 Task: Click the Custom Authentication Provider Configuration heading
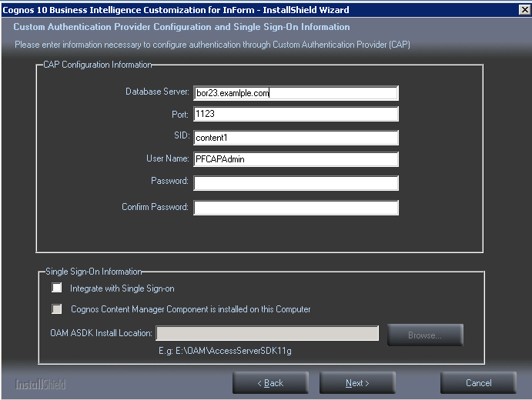point(182,27)
